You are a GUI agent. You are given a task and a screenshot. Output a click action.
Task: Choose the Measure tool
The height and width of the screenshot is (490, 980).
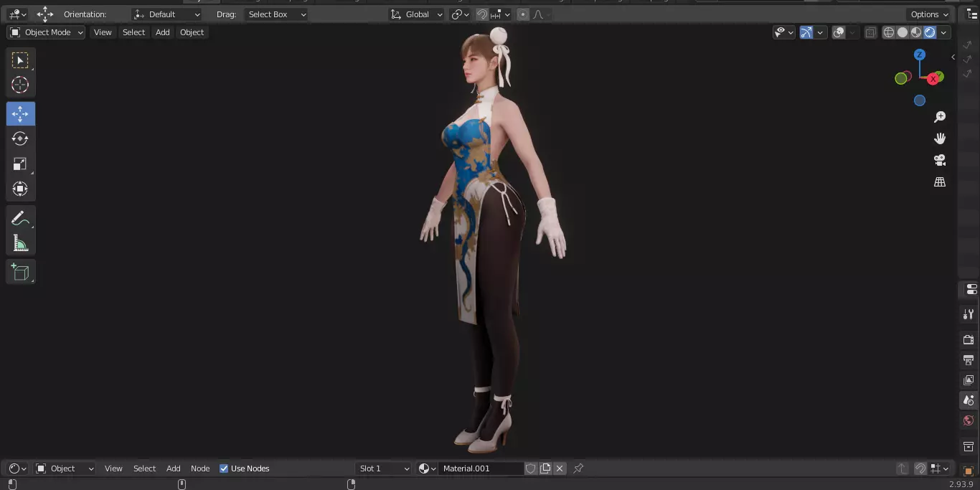tap(20, 243)
